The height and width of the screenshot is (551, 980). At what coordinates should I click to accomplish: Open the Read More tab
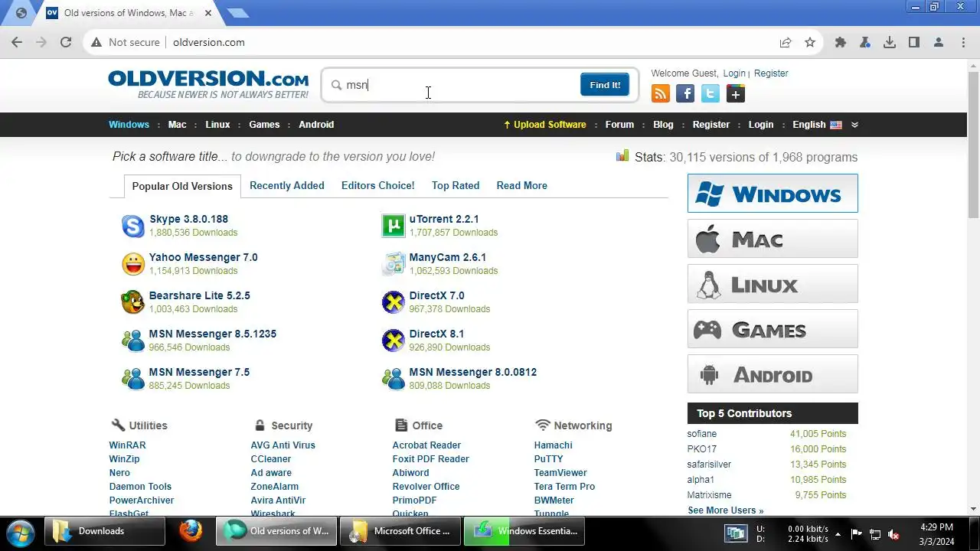point(522,185)
